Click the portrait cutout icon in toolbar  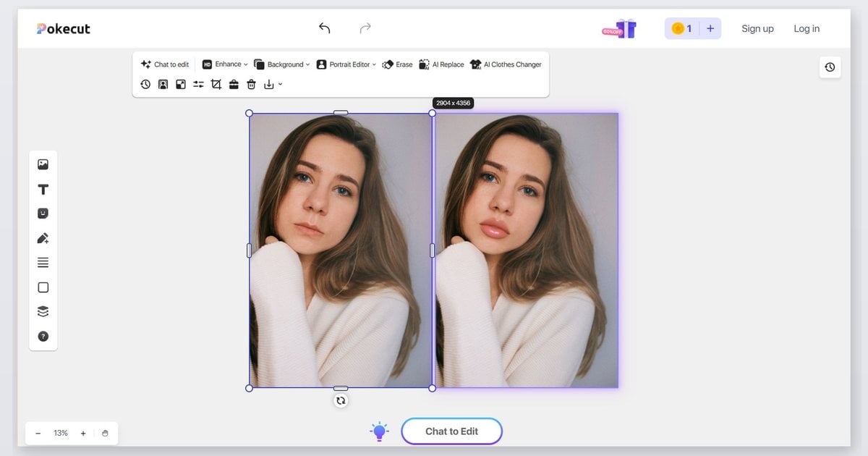[163, 85]
